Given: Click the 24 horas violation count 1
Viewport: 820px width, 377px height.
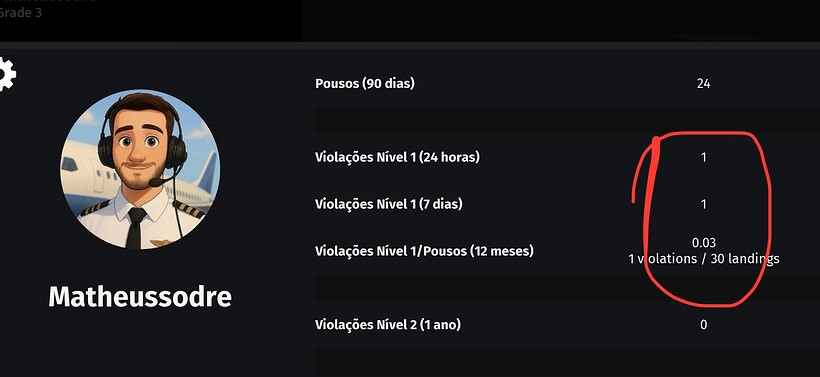Looking at the screenshot, I should point(703,157).
